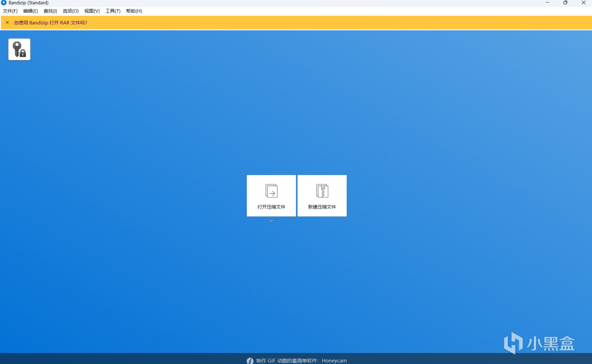This screenshot has height=364, width=592.
Task: Open the 查找(I) menu
Action: (50, 11)
